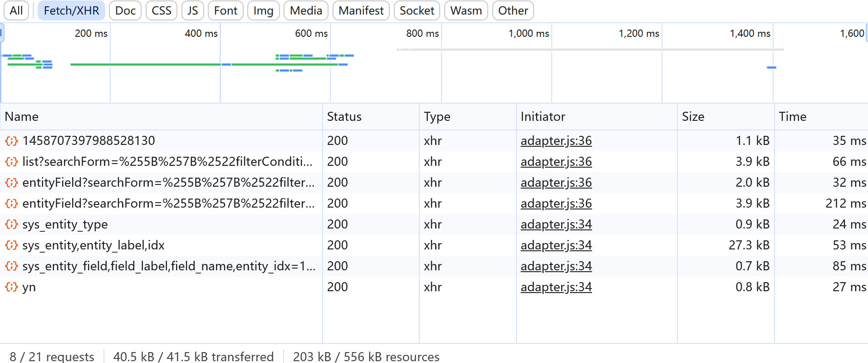
Task: Toggle the Fetch/XHR filter
Action: (x=71, y=10)
